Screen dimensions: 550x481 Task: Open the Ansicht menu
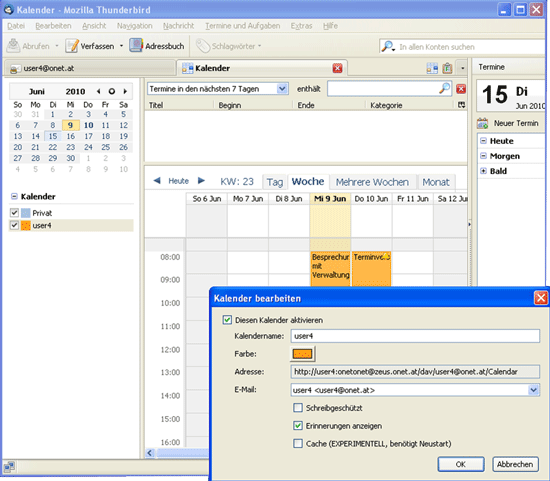click(94, 26)
